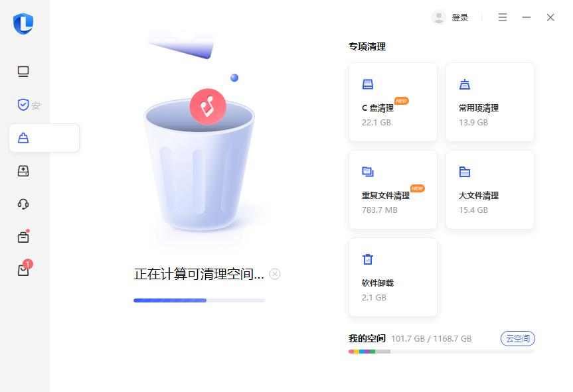
Task: Click the pink heart badge on trash illustration
Action: [208, 106]
